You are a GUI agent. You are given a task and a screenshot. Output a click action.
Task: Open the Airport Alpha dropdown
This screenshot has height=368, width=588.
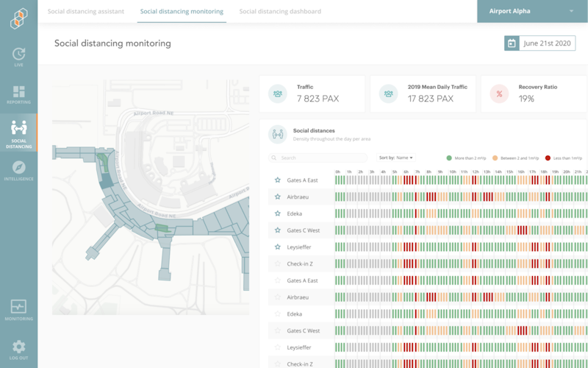(x=532, y=12)
